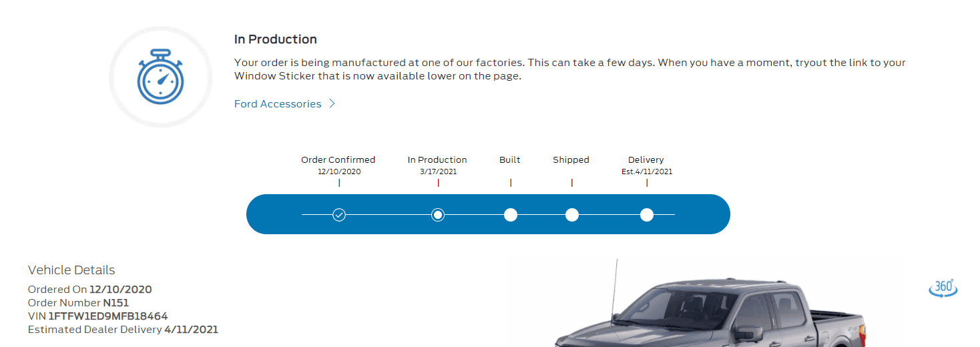The image size is (980, 347).
Task: Click the In Production label above the tracker
Action: click(x=437, y=160)
